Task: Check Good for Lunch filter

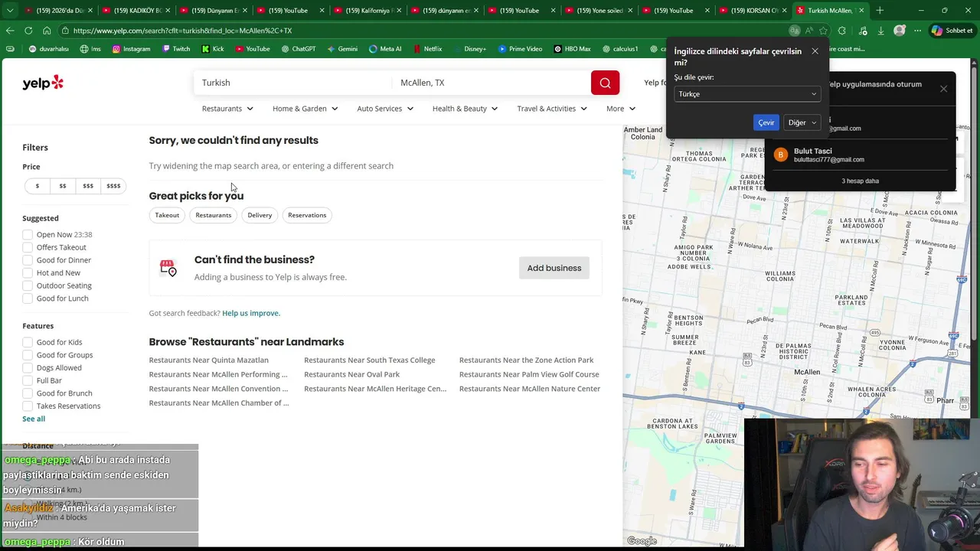Action: (x=28, y=298)
